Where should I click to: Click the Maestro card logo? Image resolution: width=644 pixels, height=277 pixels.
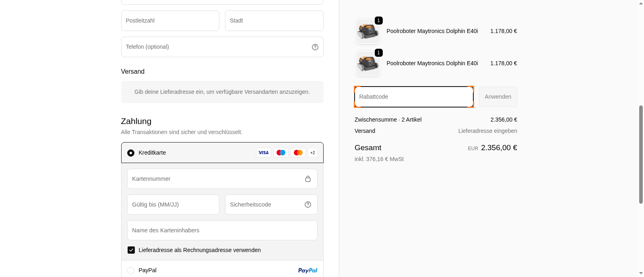pos(281,153)
